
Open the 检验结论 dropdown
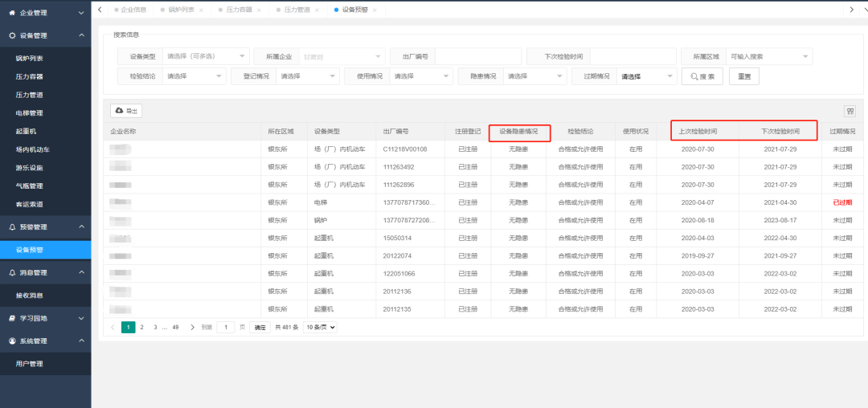pos(194,76)
